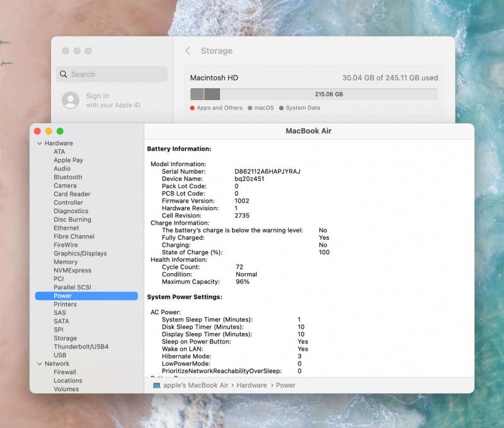Open Locations under Network
The width and height of the screenshot is (504, 428).
(68, 381)
